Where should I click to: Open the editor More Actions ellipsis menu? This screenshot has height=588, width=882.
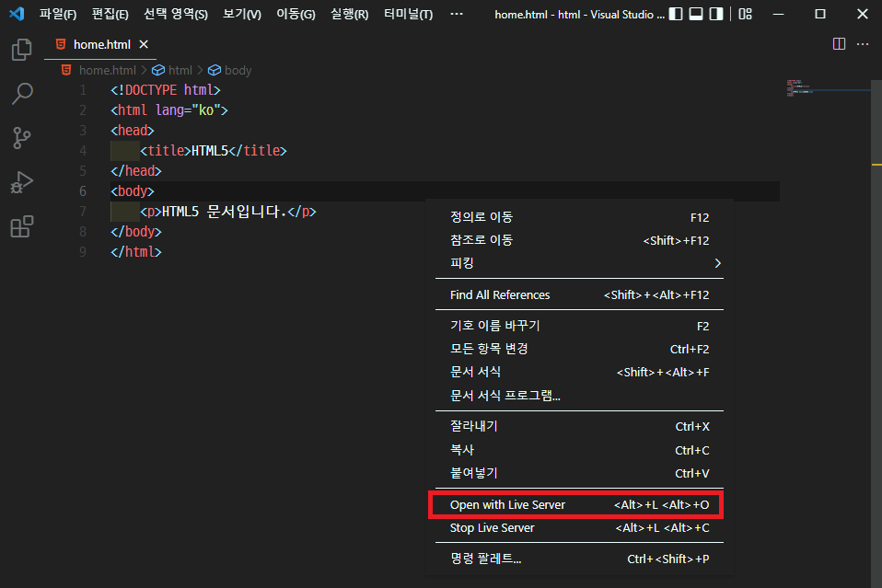point(863,43)
